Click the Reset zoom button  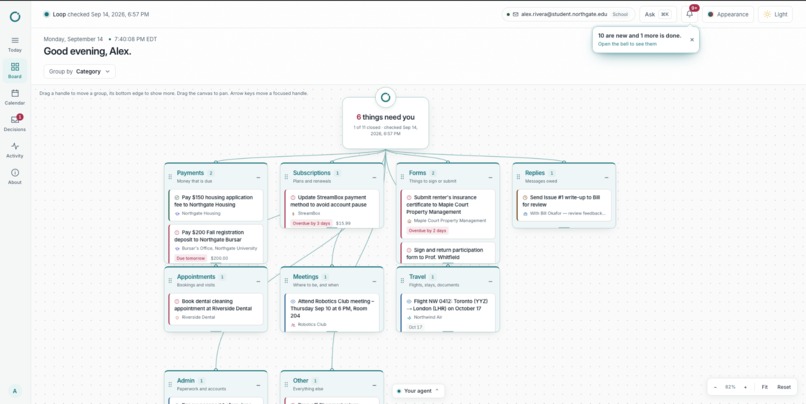pyautogui.click(x=784, y=387)
